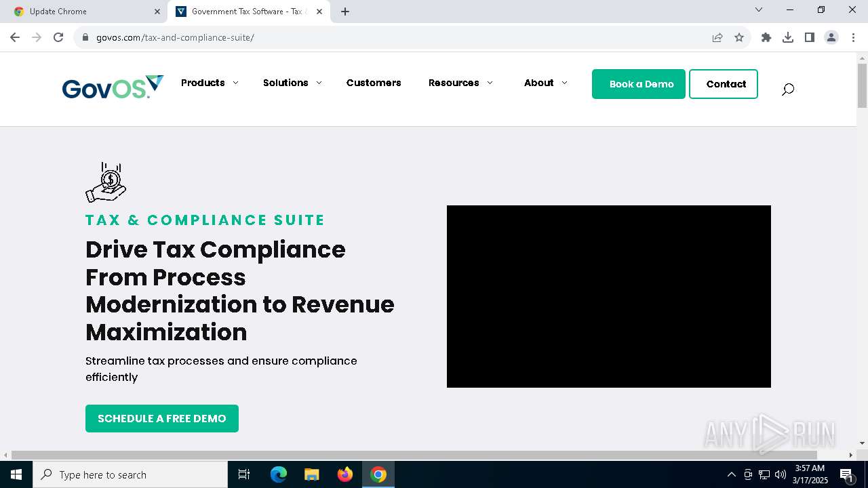Open the Chrome three-dot menu
Viewport: 868px width, 488px height.
coord(853,37)
